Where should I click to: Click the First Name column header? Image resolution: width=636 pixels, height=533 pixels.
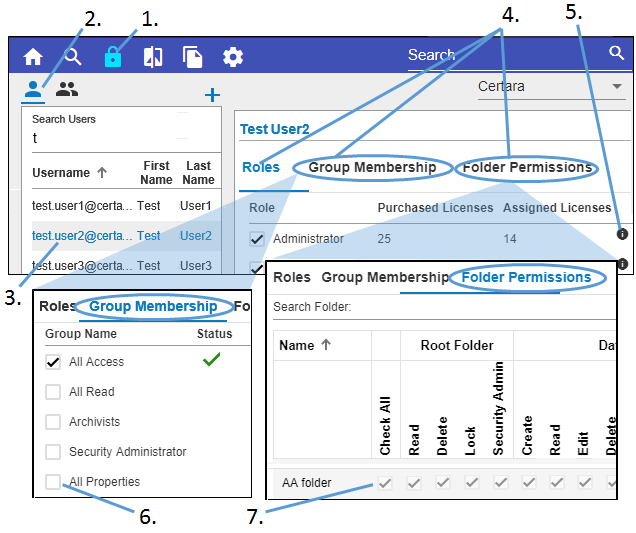point(156,172)
